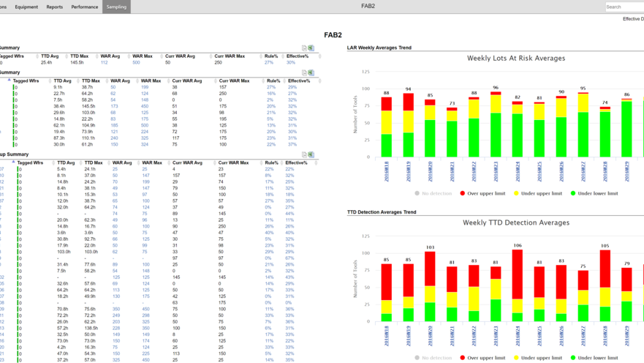Open the WAR Avg value 185 link

click(114, 125)
